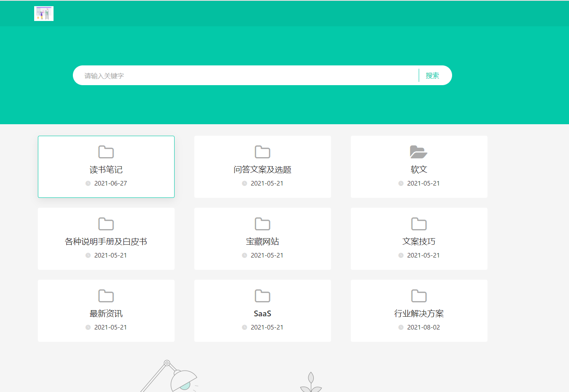Open the 软文 category card
This screenshot has height=392, width=569.
click(x=419, y=167)
